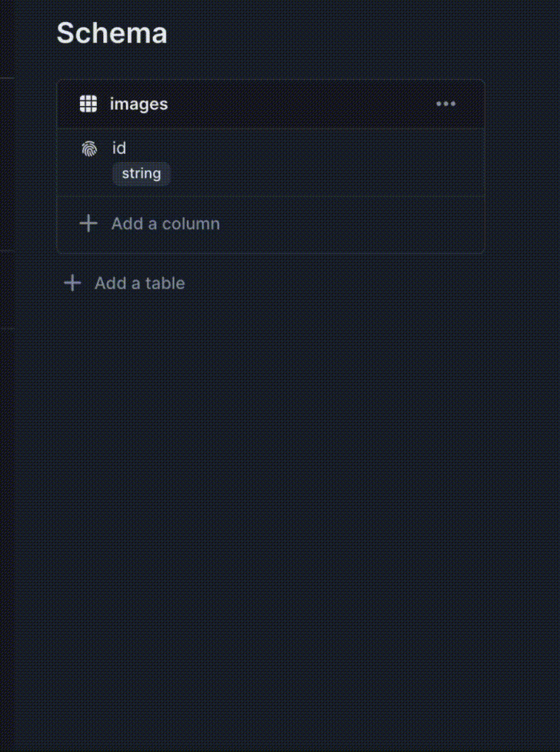The height and width of the screenshot is (752, 560).
Task: Click the images table grid icon
Action: pos(88,104)
